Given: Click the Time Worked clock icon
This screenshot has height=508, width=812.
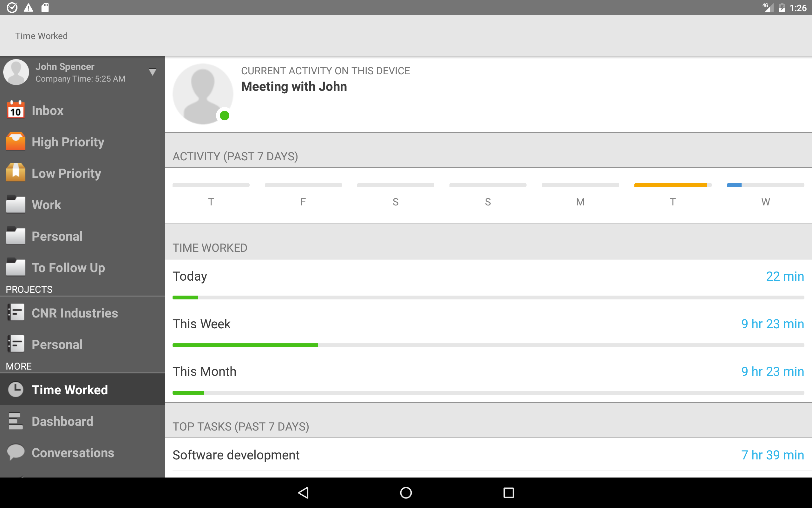Looking at the screenshot, I should pos(16,390).
